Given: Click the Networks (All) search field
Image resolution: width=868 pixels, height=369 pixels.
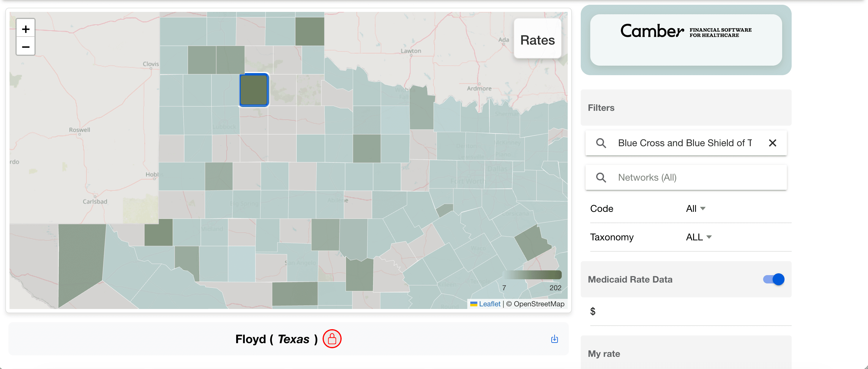Looking at the screenshot, I should (686, 177).
